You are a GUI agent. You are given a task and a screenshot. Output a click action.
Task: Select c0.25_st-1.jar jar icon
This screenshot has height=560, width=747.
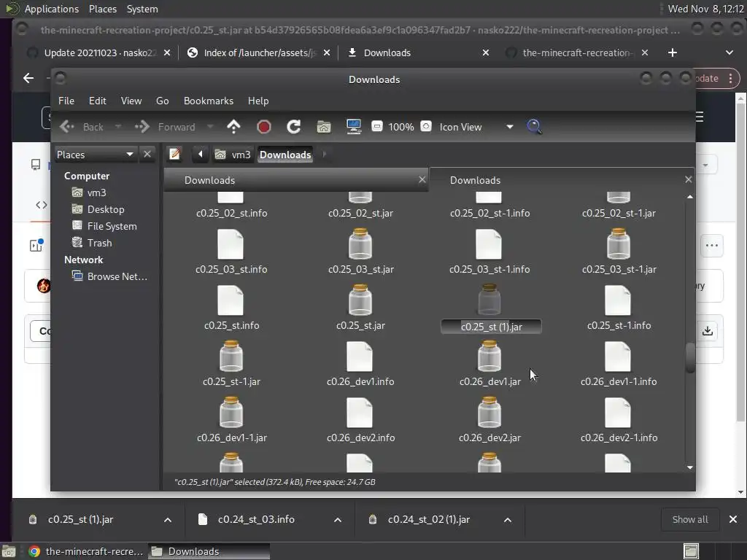tap(231, 356)
